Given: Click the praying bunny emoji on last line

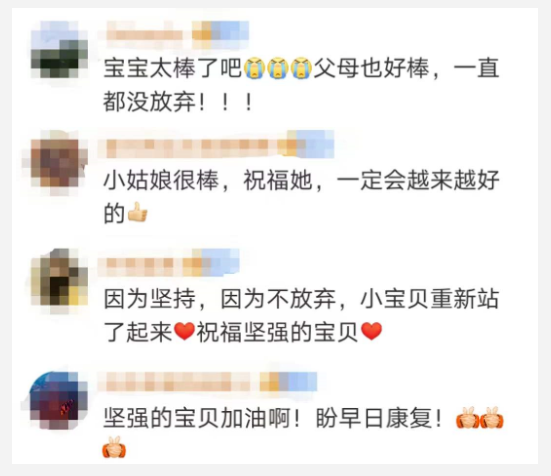Looking at the screenshot, I should pos(114,447).
